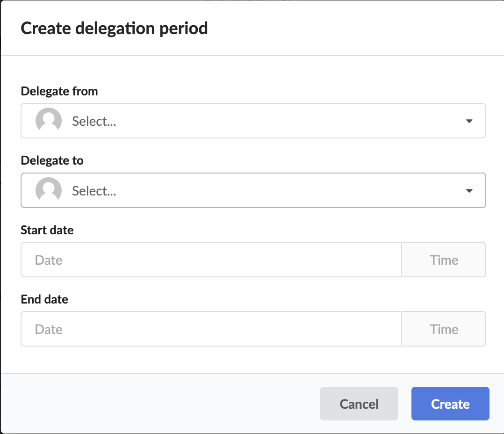Focus the End date Time field
504x434 pixels.
(444, 329)
